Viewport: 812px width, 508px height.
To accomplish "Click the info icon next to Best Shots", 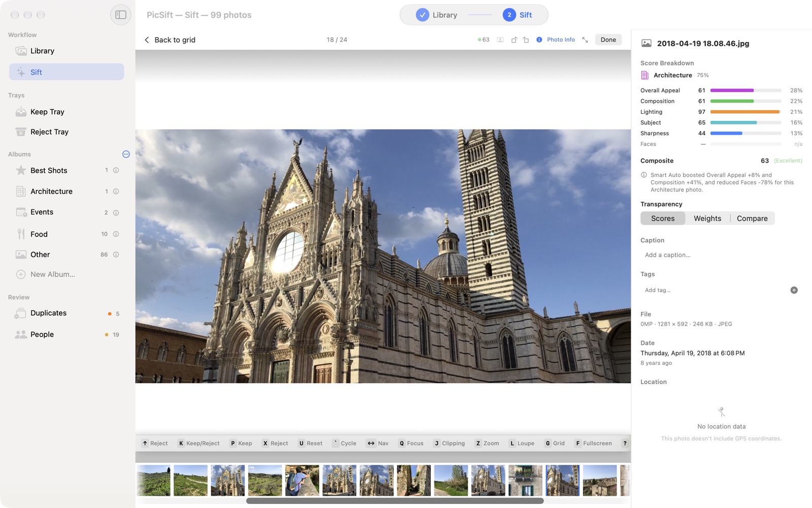I will [116, 170].
